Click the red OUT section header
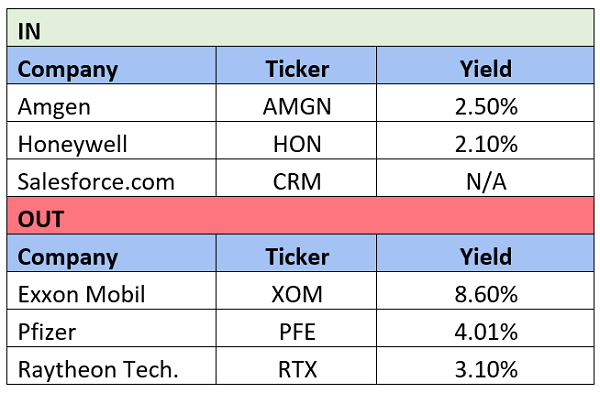This screenshot has height=393, width=600. coord(300,215)
